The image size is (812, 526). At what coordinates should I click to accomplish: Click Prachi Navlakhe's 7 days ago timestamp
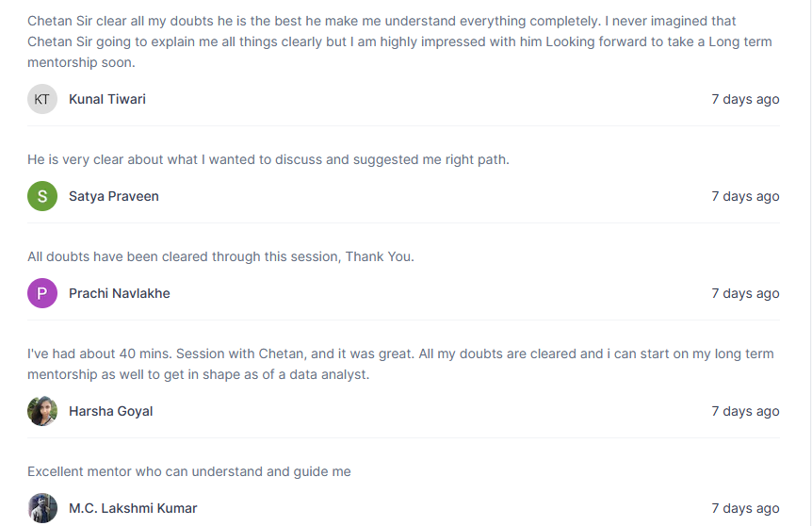[x=745, y=293]
